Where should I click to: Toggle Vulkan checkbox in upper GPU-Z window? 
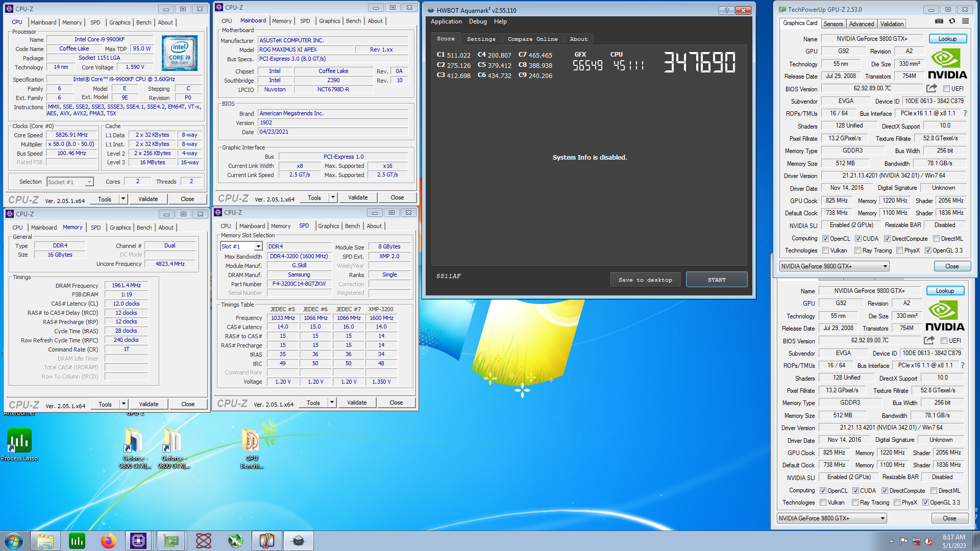tap(825, 251)
